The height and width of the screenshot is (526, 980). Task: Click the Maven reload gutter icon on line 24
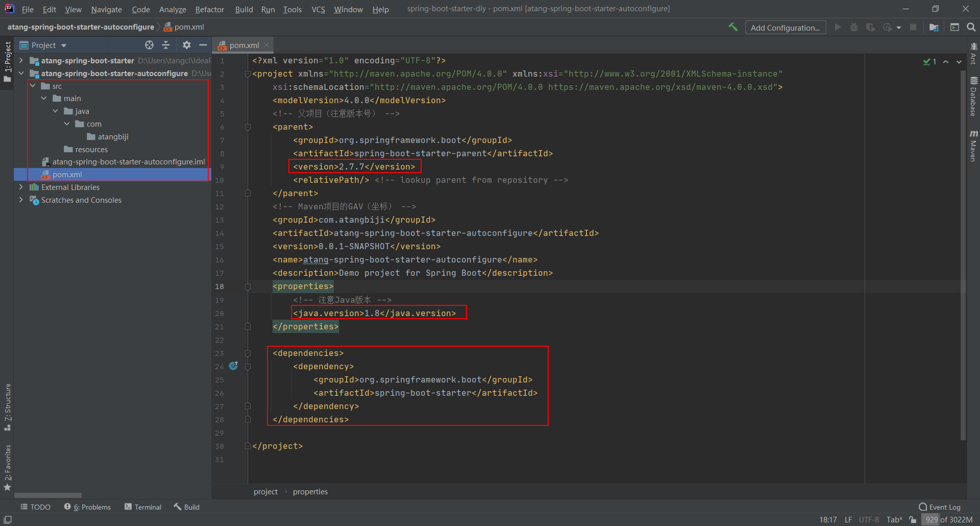pyautogui.click(x=234, y=366)
